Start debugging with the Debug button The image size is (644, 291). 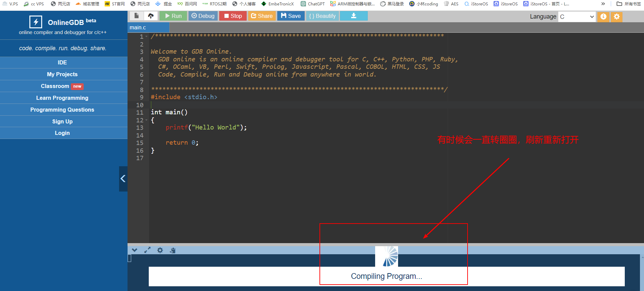pos(203,16)
